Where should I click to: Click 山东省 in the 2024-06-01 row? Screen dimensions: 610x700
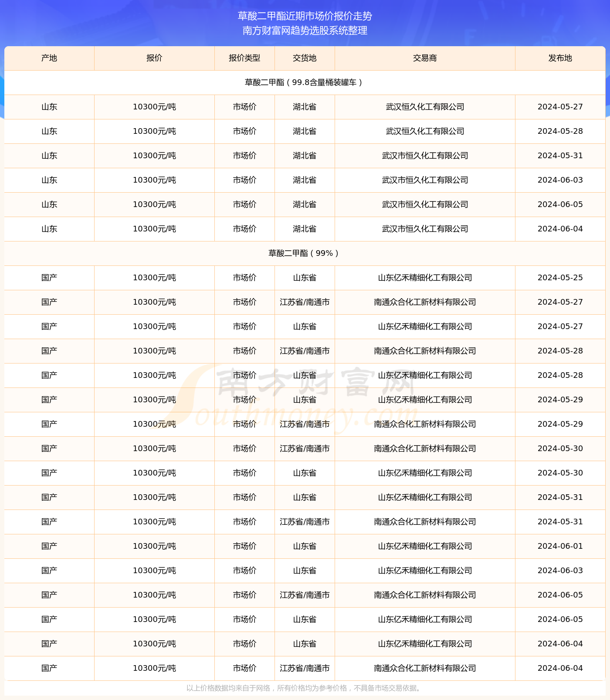pyautogui.click(x=305, y=546)
